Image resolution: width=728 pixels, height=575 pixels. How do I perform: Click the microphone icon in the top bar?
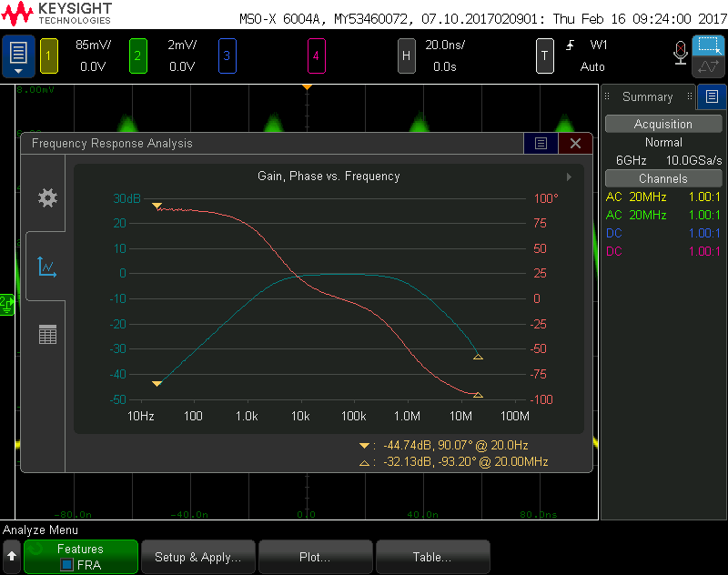(681, 54)
